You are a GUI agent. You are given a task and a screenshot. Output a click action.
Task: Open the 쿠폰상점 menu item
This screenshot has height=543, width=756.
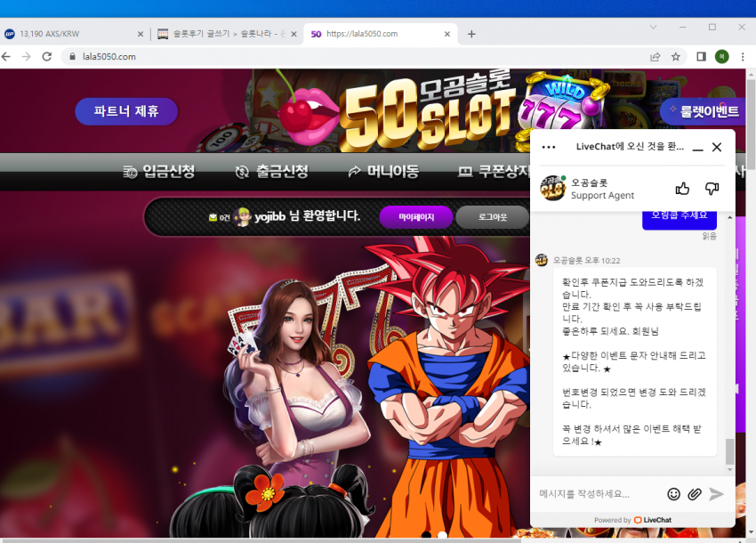[494, 171]
